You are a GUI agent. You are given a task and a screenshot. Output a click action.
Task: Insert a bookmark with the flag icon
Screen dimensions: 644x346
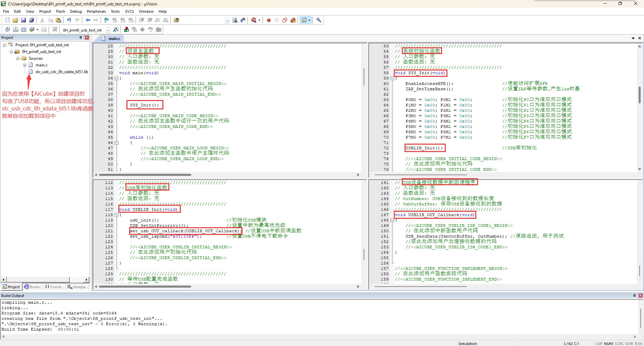click(x=106, y=20)
